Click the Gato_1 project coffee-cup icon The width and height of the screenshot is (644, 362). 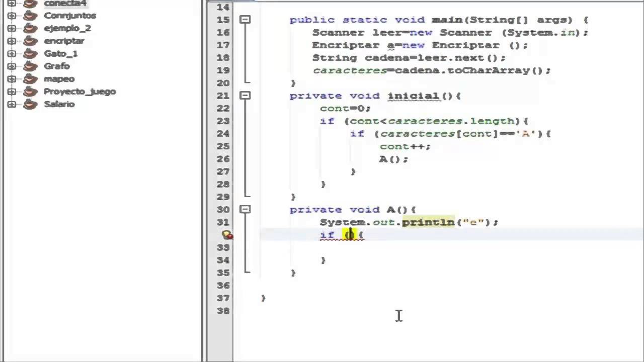[x=31, y=53]
